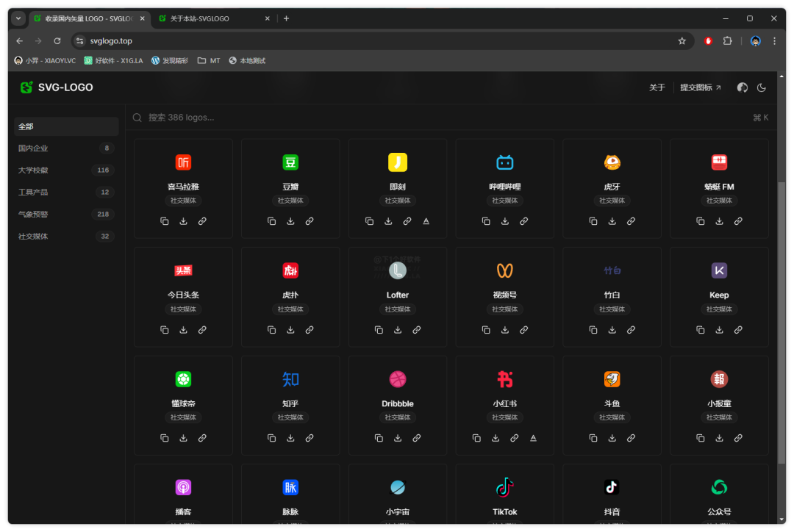
Task: Select the 工具产品 category
Action: (x=66, y=193)
